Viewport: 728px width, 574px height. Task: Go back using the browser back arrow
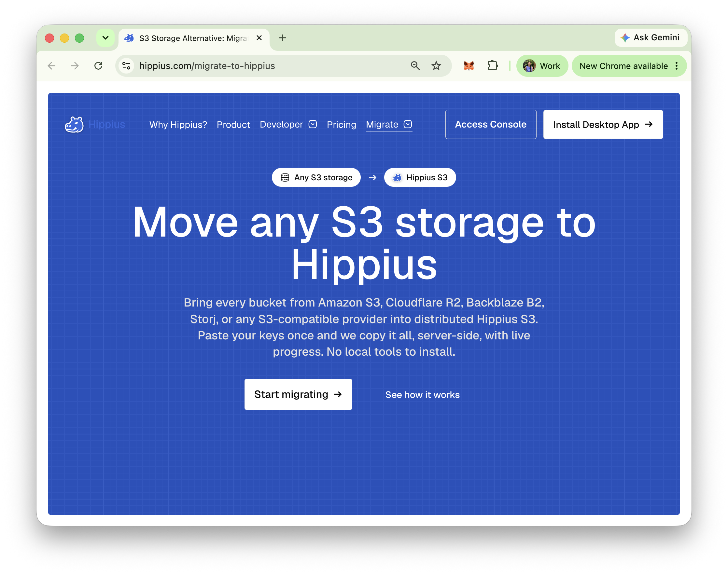click(x=52, y=66)
